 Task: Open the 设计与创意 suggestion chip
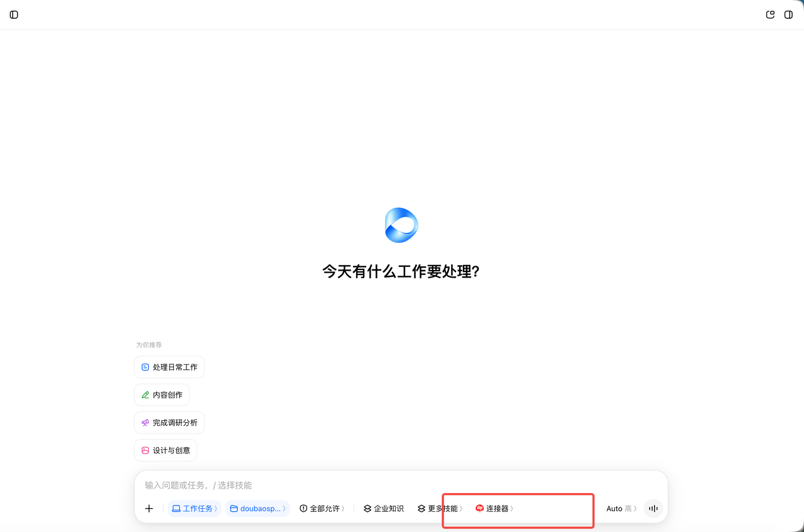click(x=165, y=450)
